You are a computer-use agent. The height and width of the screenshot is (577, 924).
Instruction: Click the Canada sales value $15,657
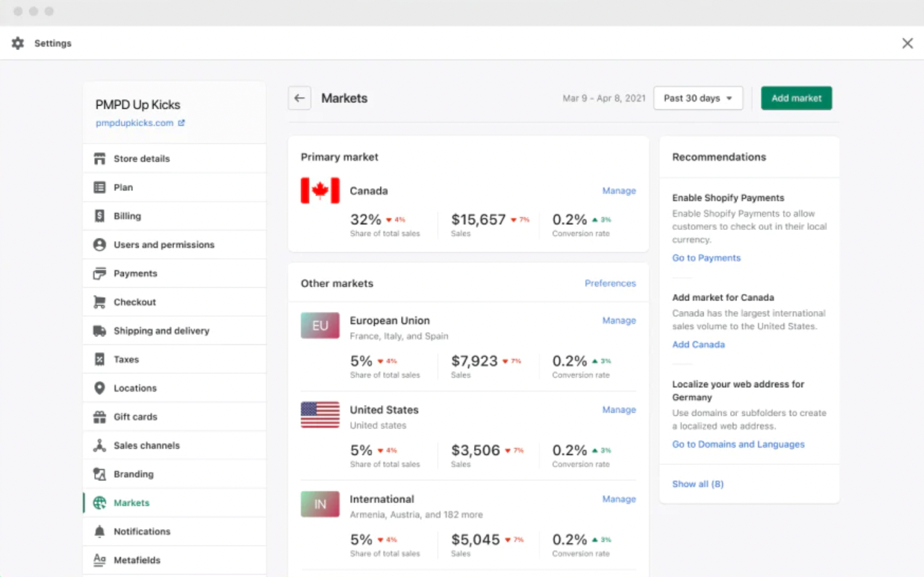click(478, 219)
